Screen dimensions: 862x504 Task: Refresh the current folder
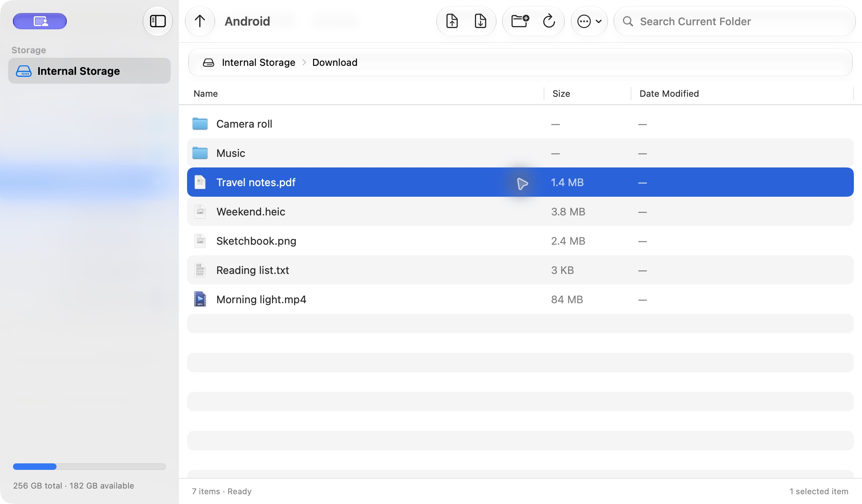point(549,21)
